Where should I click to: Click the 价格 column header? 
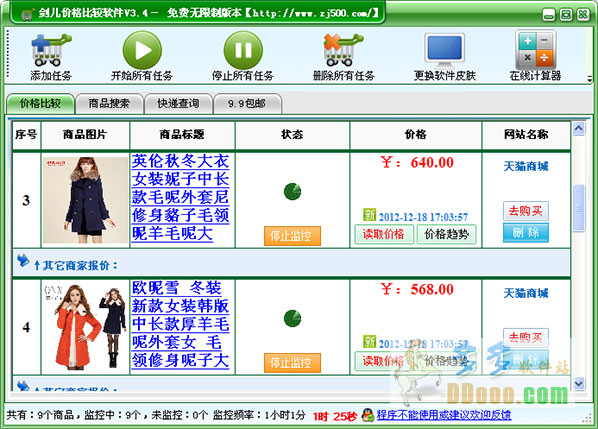click(x=416, y=135)
